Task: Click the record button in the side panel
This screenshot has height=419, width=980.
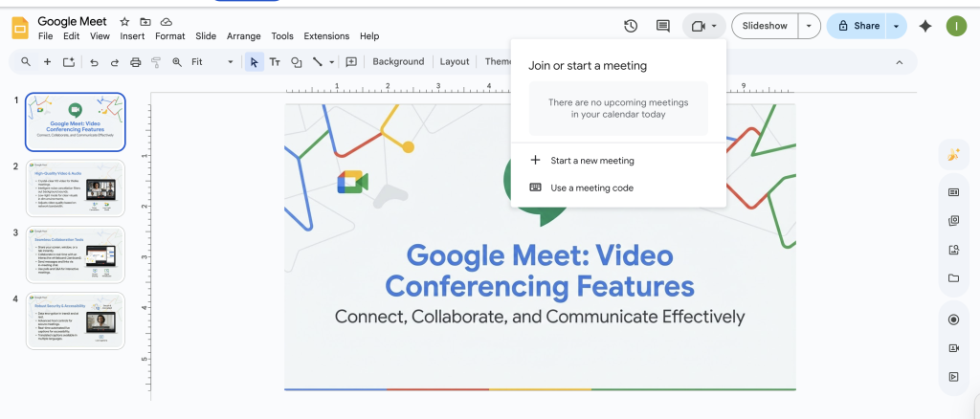Action: click(x=953, y=320)
